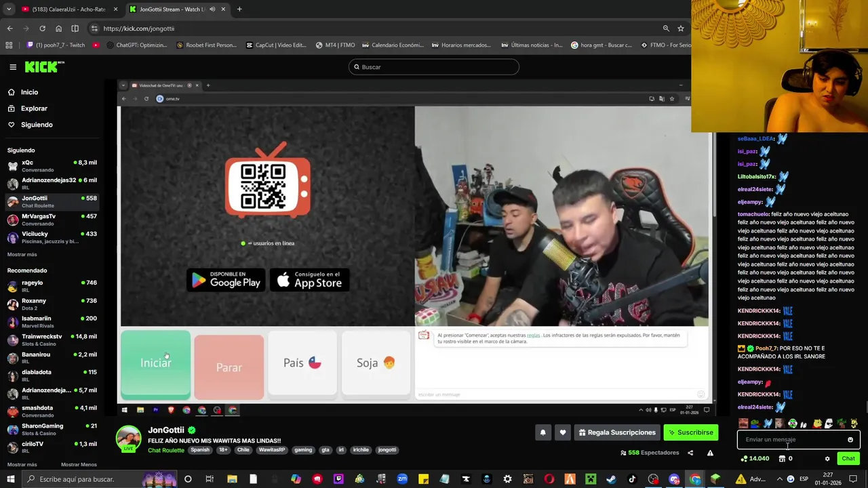Open the chat shop store icon
868x488 pixels.
pos(782,459)
